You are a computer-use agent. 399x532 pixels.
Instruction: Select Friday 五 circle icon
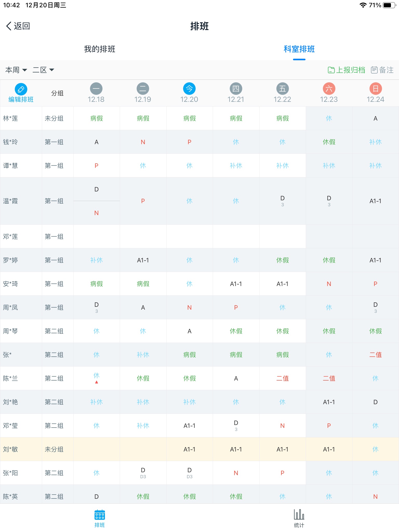(282, 89)
